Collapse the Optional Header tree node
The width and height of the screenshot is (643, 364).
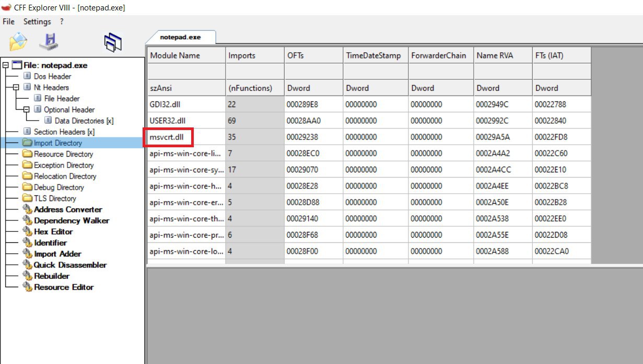pyautogui.click(x=27, y=110)
